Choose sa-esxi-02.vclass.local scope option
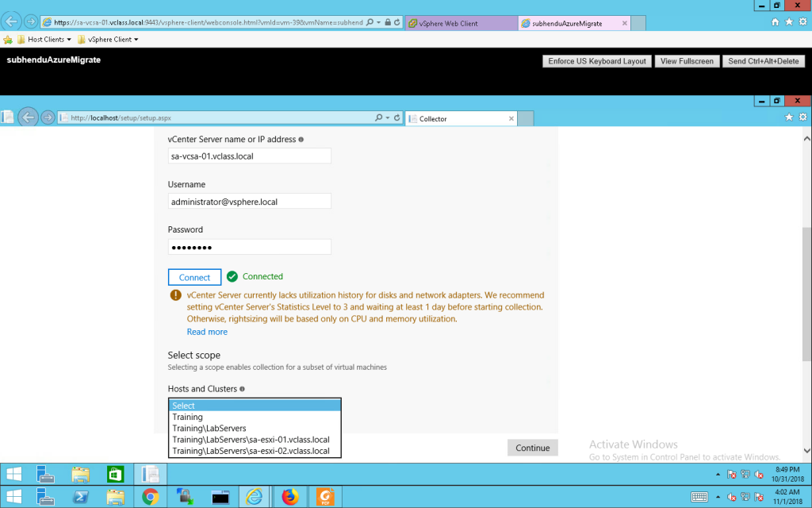812x508 pixels. (255, 451)
